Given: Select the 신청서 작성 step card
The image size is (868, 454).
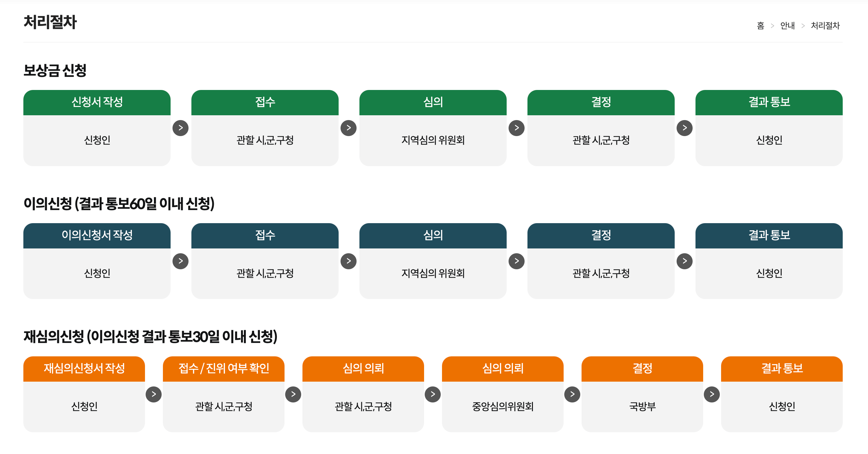Looking at the screenshot, I should pyautogui.click(x=97, y=127).
